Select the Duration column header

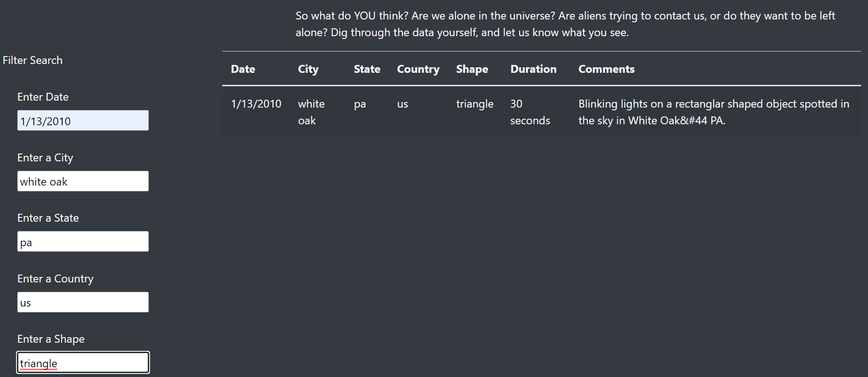click(534, 69)
